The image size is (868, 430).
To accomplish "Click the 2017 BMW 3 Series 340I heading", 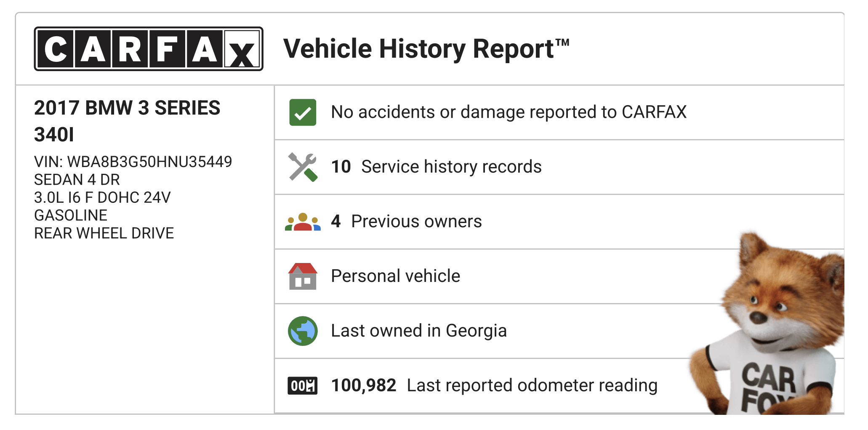I will pyautogui.click(x=127, y=121).
